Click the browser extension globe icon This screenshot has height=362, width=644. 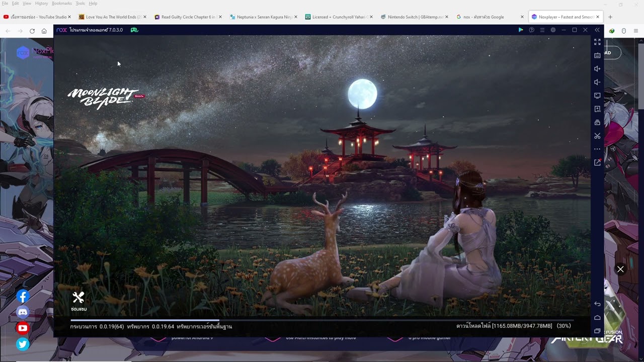(612, 31)
